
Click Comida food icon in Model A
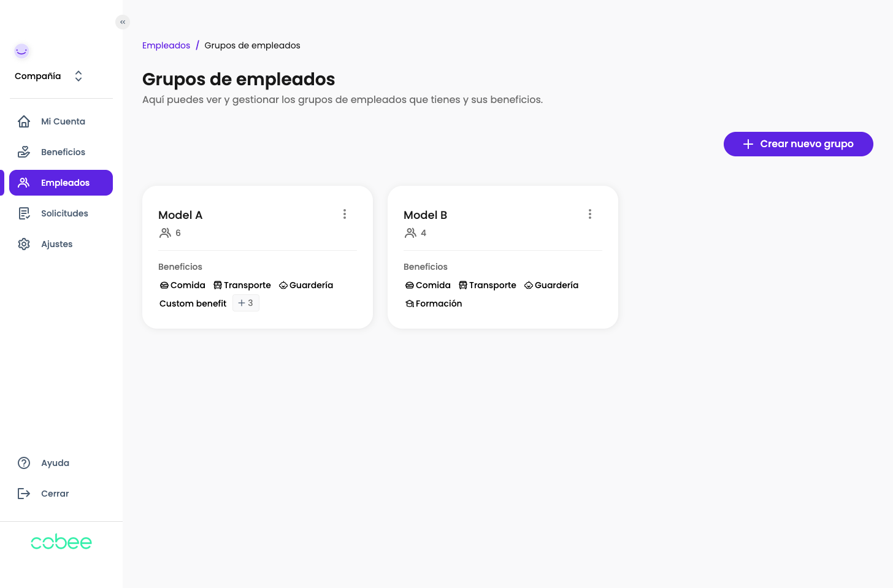164,285
